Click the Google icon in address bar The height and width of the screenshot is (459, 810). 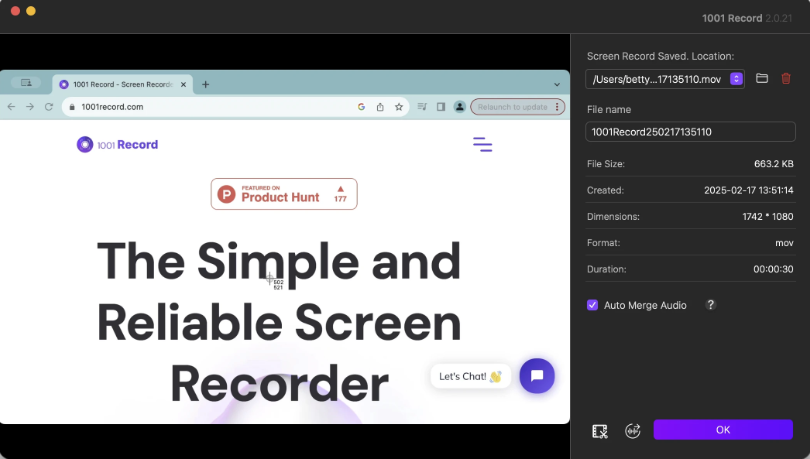click(361, 107)
